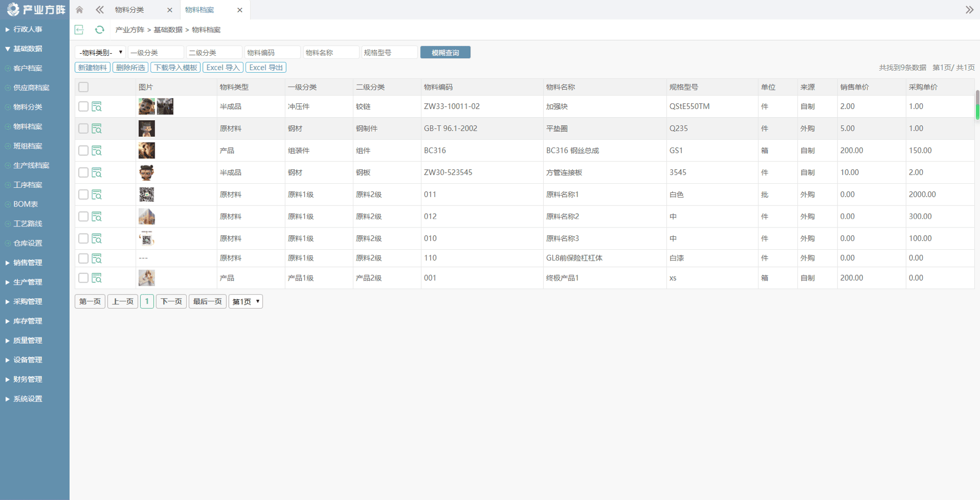Close the 物料分类 tab
This screenshot has width=980, height=500.
170,10
